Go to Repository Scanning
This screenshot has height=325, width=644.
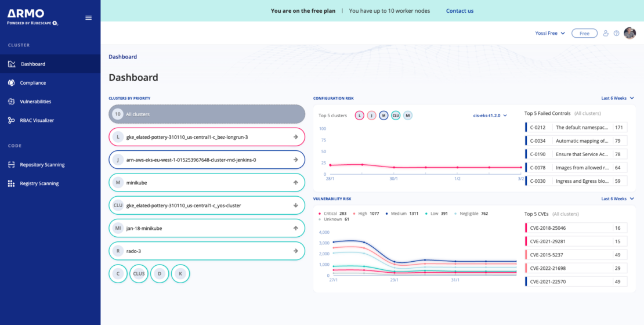click(x=42, y=165)
